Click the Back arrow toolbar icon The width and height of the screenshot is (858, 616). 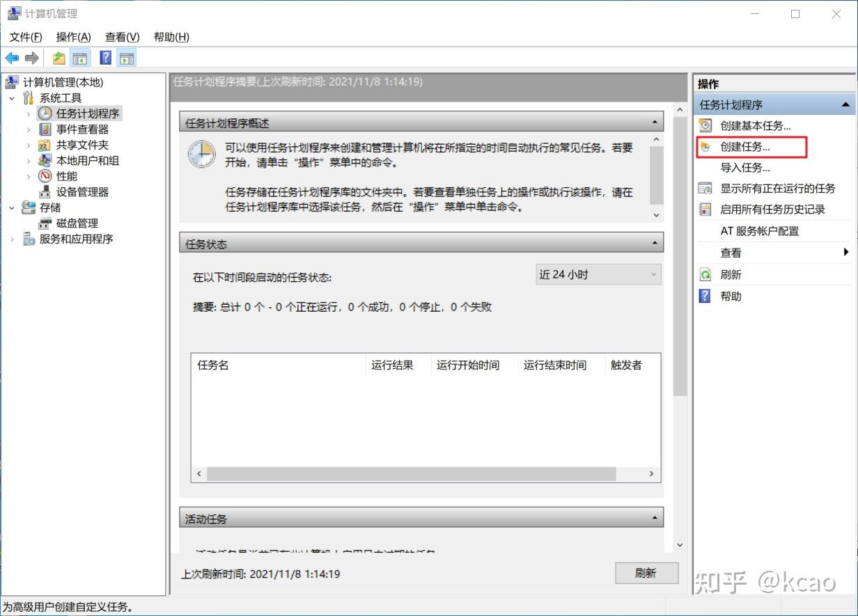(12, 58)
